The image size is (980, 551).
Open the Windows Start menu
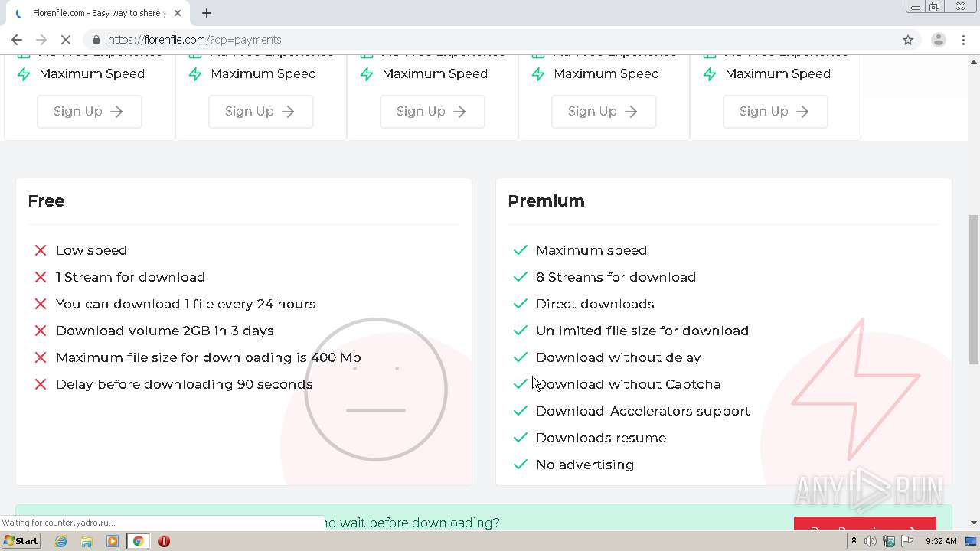coord(21,541)
